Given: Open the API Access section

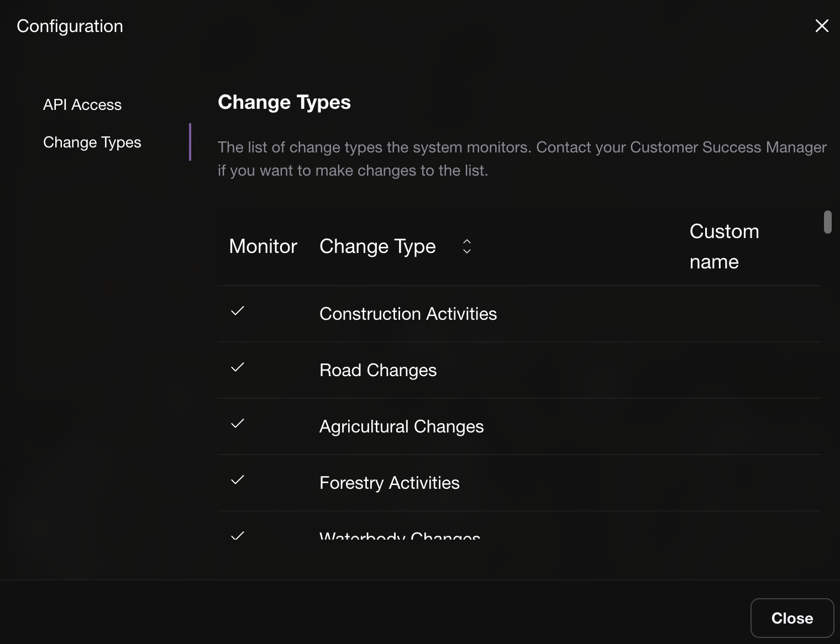Looking at the screenshot, I should 82,105.
